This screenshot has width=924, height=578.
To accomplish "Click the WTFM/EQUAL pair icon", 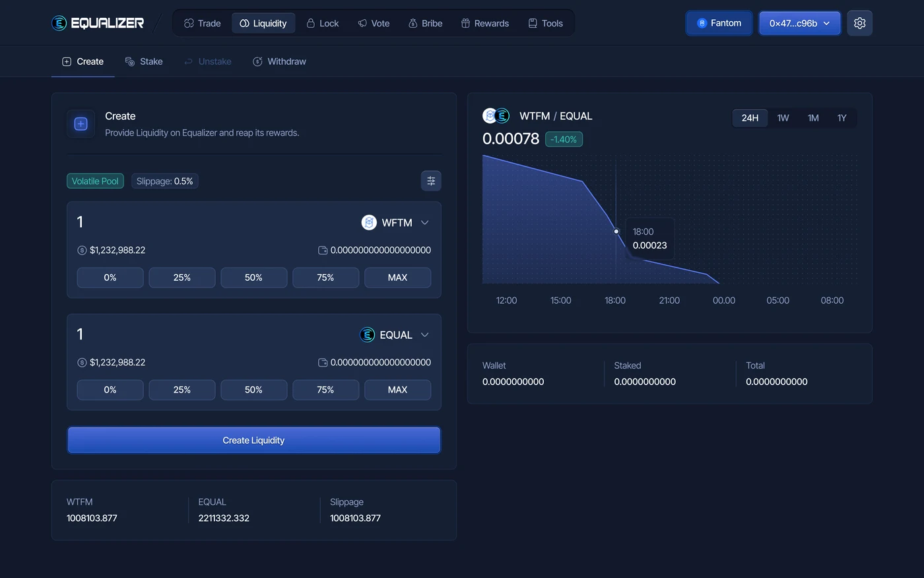I will coord(496,116).
